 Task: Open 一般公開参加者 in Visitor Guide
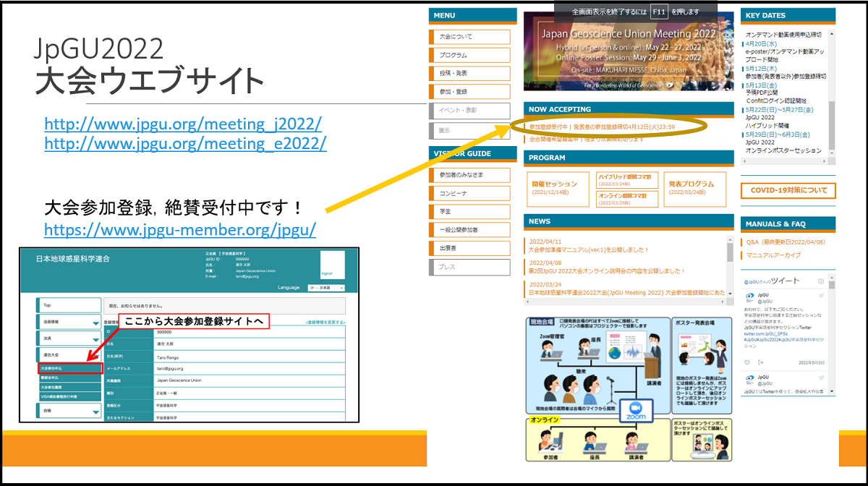click(469, 229)
